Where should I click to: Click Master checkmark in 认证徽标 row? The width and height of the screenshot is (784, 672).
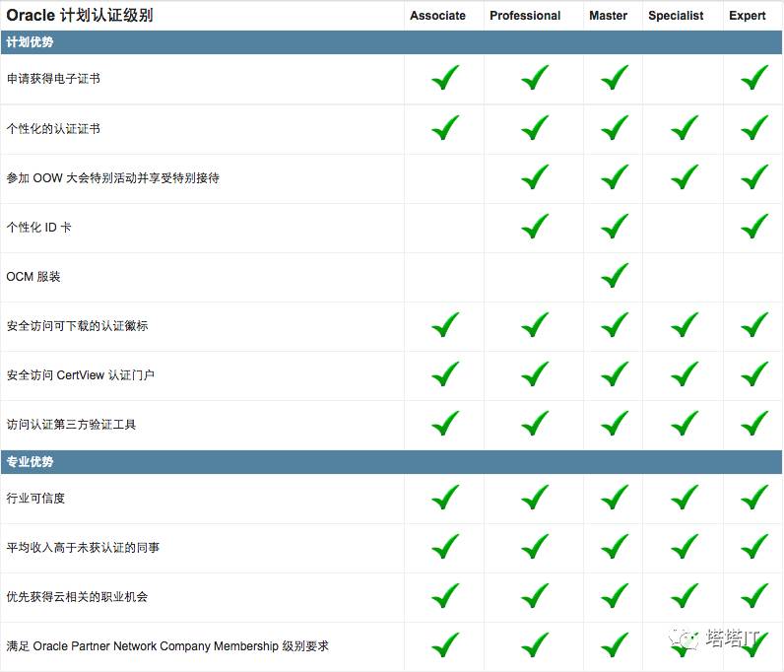click(615, 325)
